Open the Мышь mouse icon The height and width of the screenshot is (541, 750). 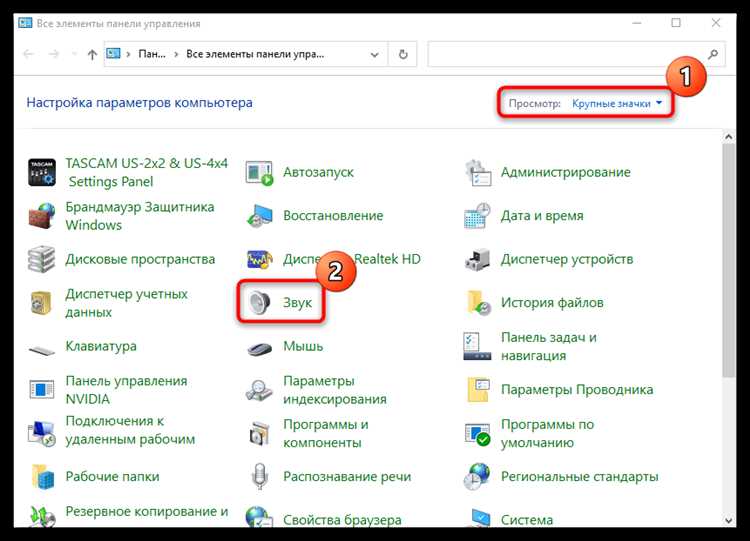click(x=261, y=347)
